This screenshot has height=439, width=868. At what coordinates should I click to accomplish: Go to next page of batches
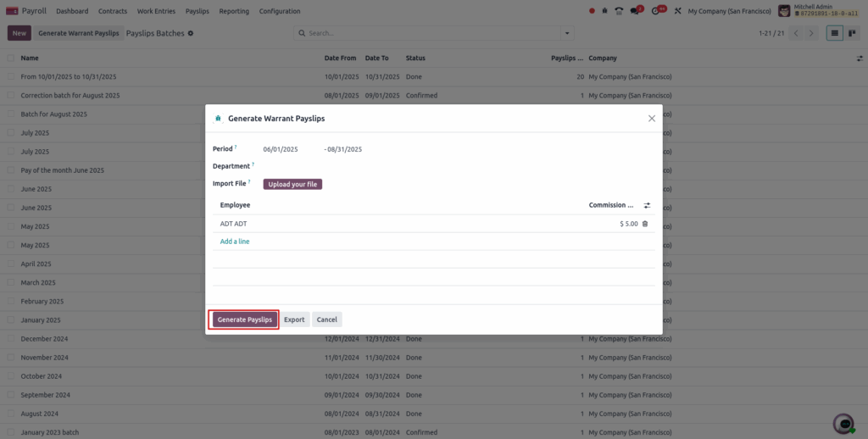pyautogui.click(x=811, y=33)
